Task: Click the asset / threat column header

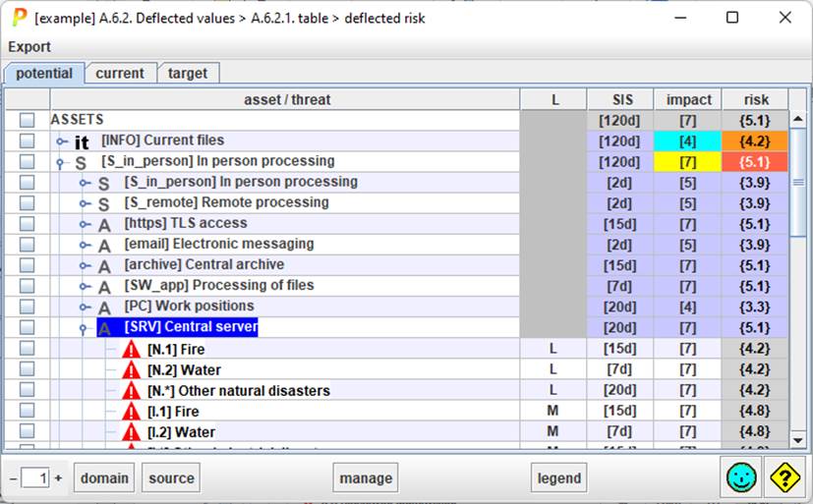Action: pyautogui.click(x=287, y=99)
